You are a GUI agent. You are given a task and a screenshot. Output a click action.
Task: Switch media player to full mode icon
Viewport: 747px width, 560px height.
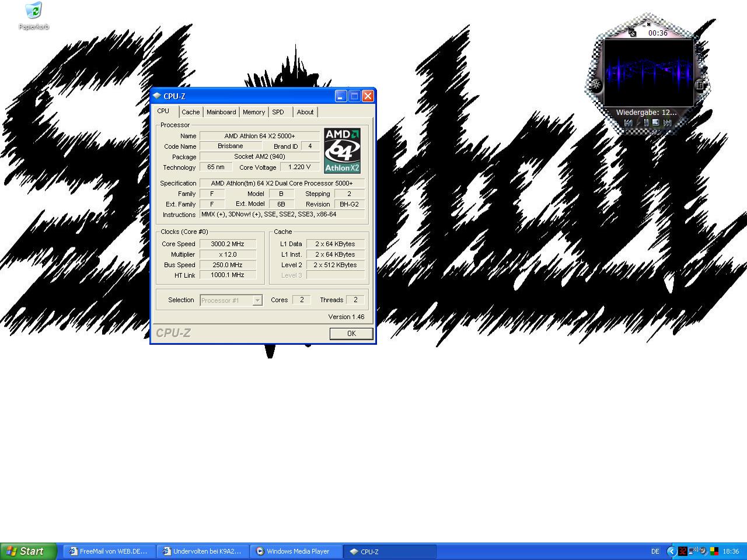tap(632, 33)
